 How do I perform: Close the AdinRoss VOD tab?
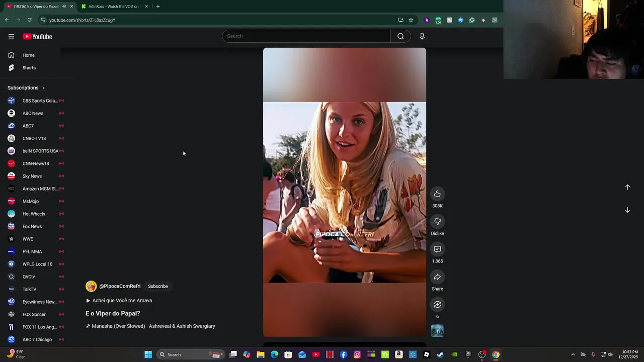(x=146, y=7)
